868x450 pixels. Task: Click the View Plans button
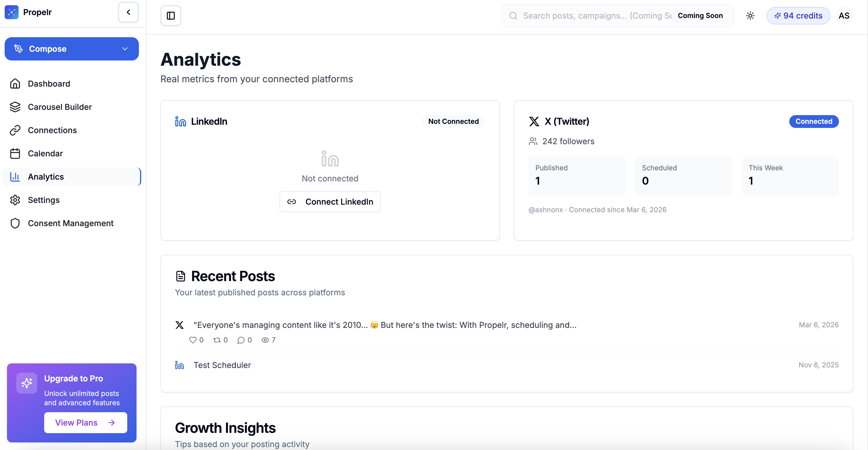85,422
